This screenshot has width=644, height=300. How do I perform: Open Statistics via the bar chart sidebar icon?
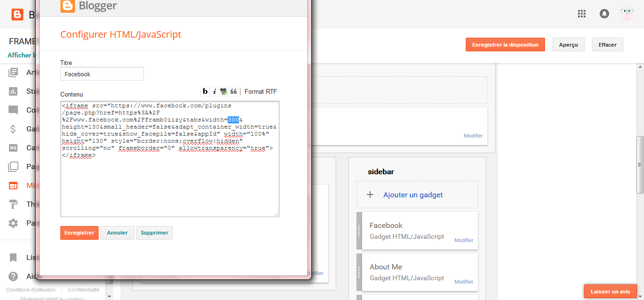[x=13, y=91]
